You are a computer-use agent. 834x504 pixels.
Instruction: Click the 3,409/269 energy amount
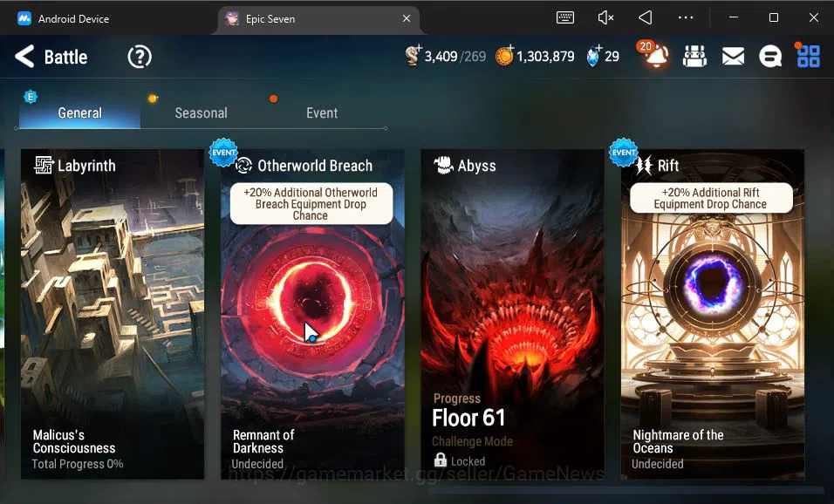pos(455,57)
